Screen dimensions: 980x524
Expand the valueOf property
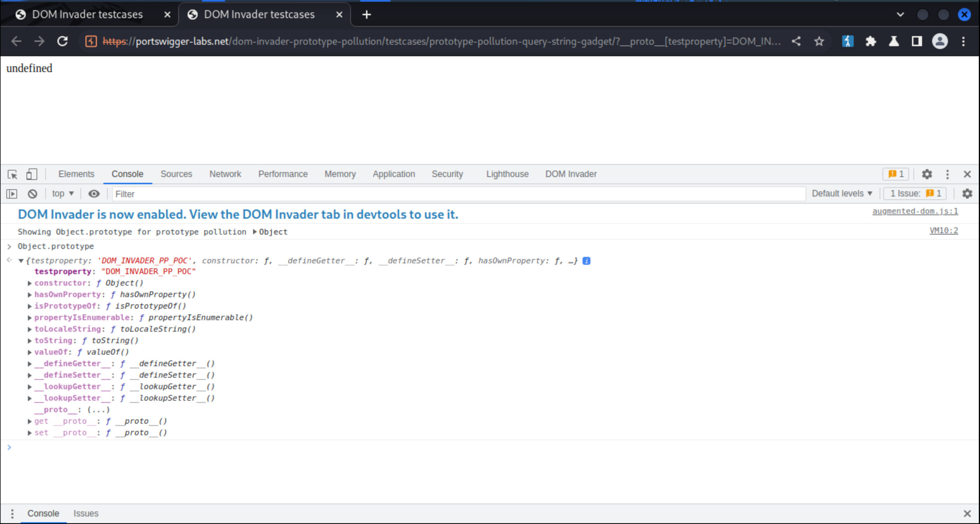[29, 352]
